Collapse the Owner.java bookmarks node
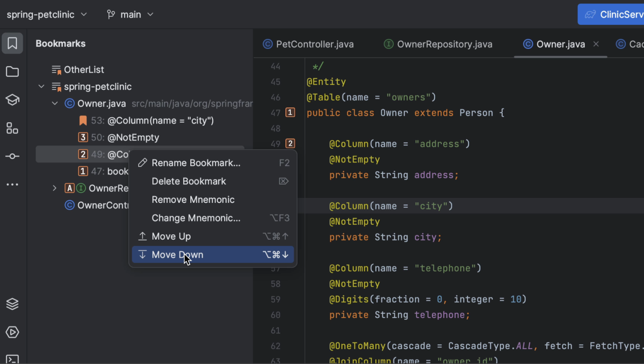This screenshot has width=644, height=364. click(x=55, y=103)
